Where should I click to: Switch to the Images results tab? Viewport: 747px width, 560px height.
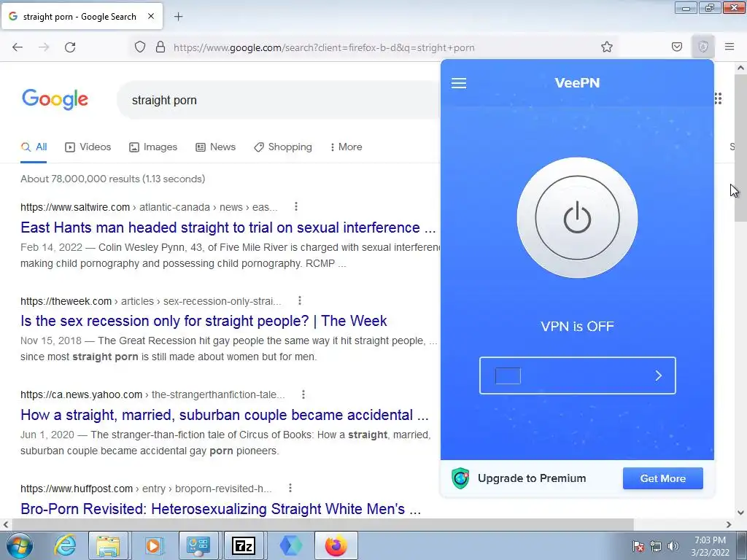pyautogui.click(x=153, y=147)
